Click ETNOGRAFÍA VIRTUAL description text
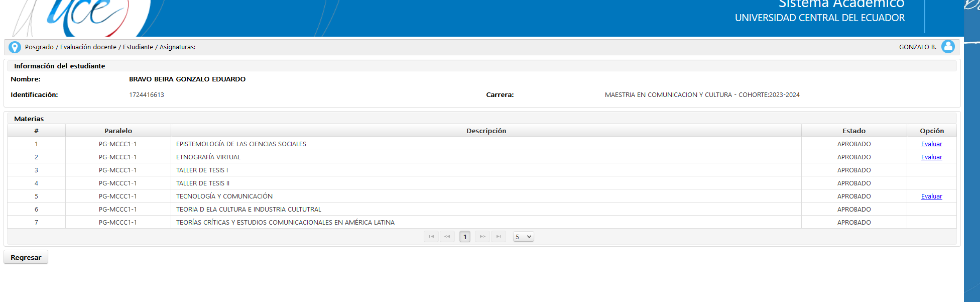This screenshot has width=980, height=302. [x=208, y=157]
